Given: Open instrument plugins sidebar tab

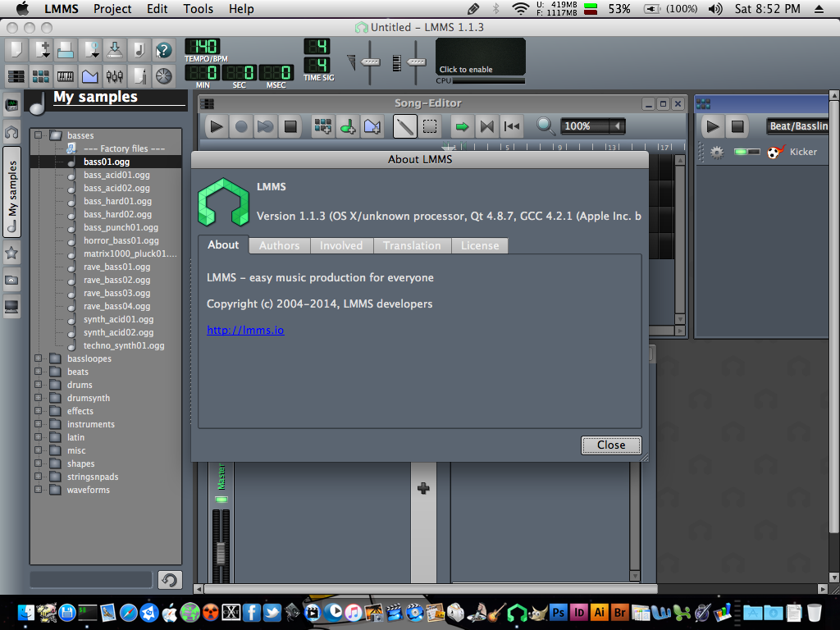Looking at the screenshot, I should pyautogui.click(x=11, y=105).
